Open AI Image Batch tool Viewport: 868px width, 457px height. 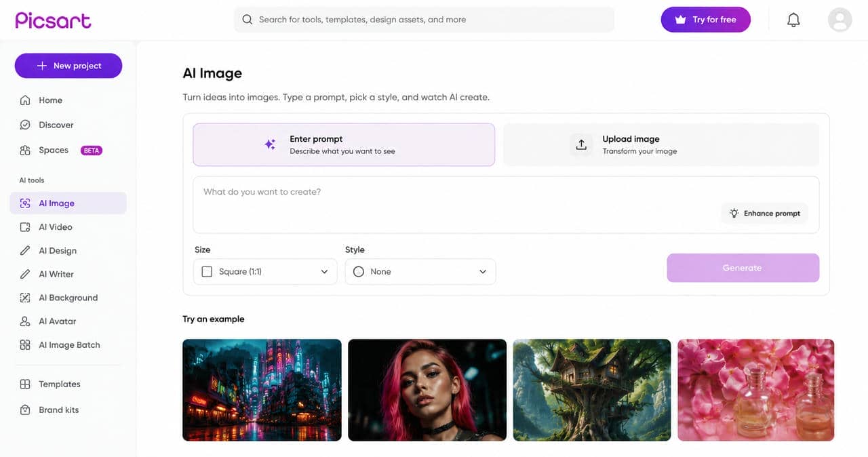pyautogui.click(x=68, y=345)
